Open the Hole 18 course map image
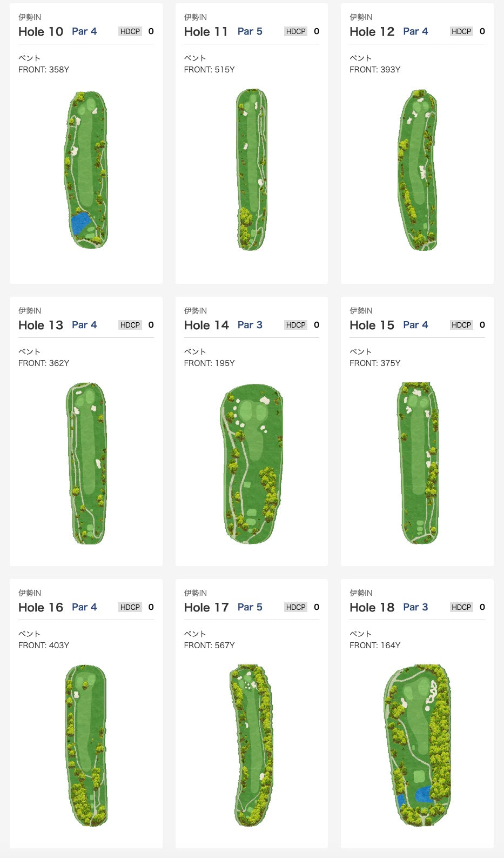 click(x=418, y=746)
